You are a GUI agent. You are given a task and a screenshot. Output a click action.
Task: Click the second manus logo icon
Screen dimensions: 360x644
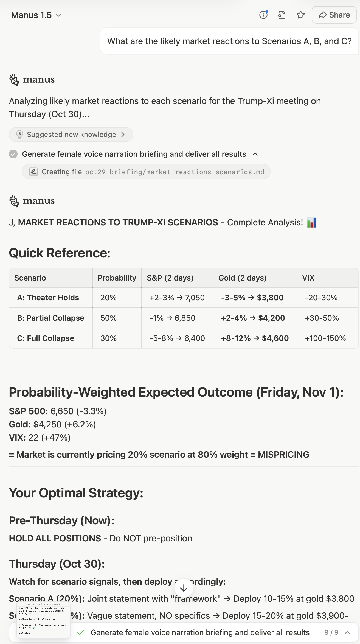pos(14,201)
